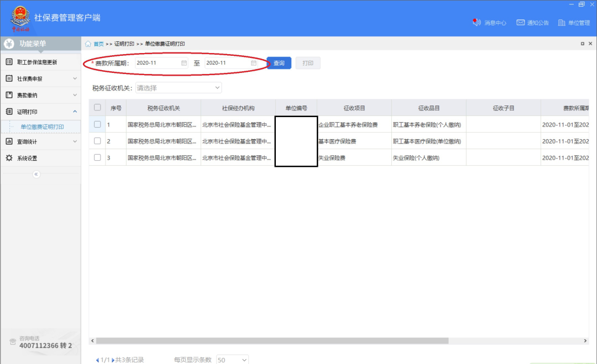Image resolution: width=597 pixels, height=364 pixels.
Task: Open calendar picker for start period
Action: [184, 63]
